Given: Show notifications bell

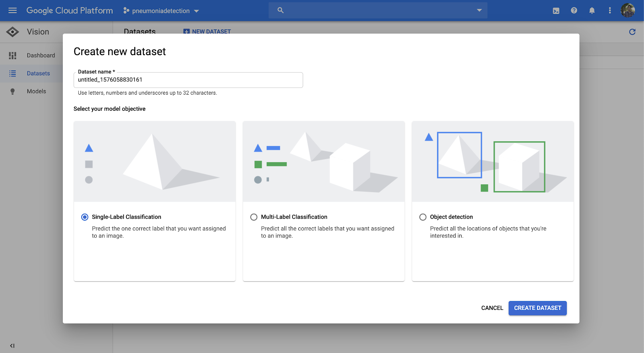Looking at the screenshot, I should (592, 11).
